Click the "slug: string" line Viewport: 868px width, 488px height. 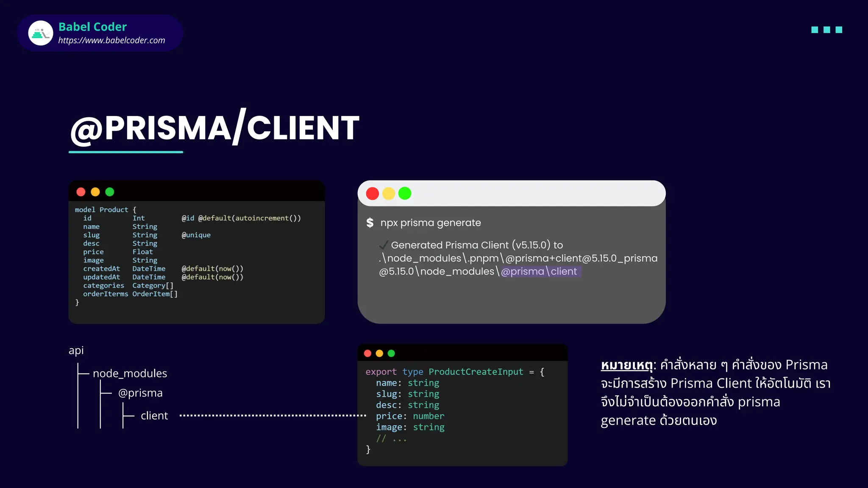407,394
